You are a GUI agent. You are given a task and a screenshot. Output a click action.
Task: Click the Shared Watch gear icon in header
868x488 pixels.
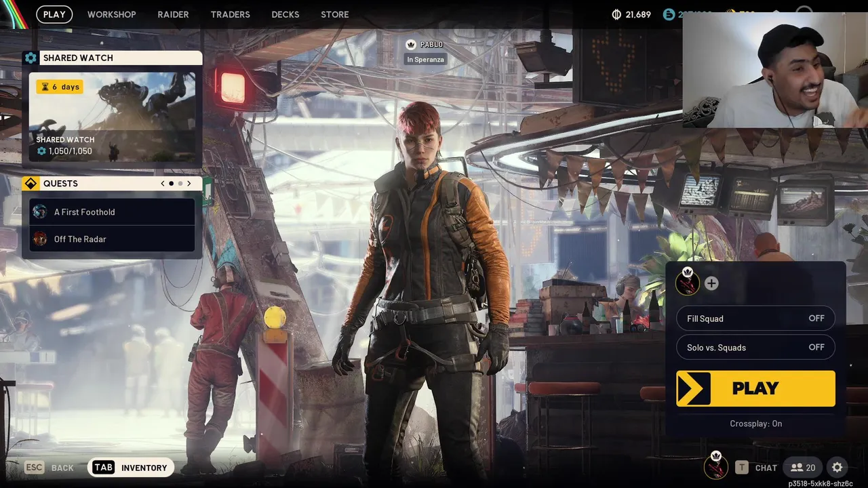[x=31, y=58]
